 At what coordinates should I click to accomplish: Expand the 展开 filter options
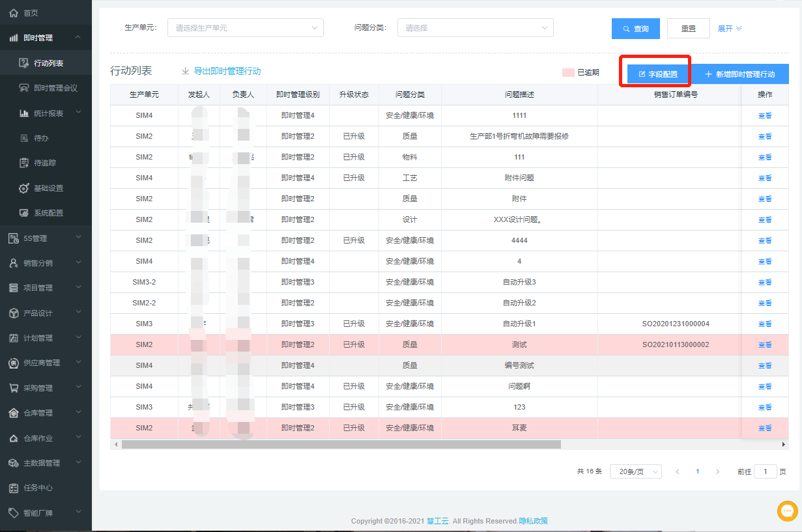click(x=730, y=29)
